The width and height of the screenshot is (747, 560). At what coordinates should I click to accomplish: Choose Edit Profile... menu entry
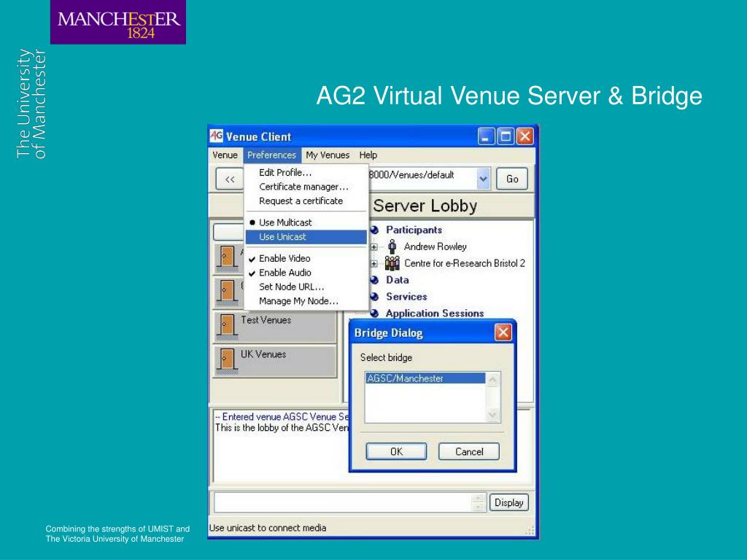pyautogui.click(x=306, y=172)
